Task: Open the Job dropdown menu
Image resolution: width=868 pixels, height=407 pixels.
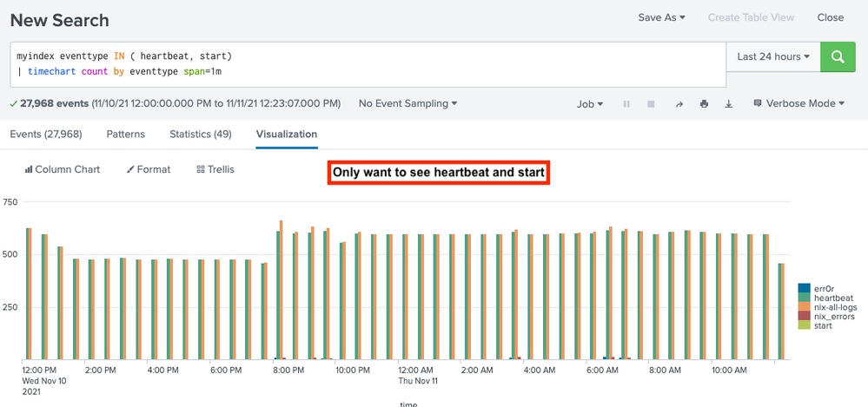Action: pos(590,104)
